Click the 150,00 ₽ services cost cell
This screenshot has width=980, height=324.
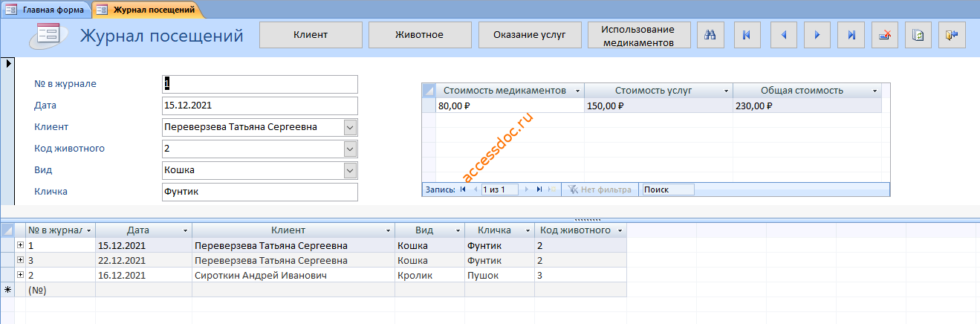(658, 106)
